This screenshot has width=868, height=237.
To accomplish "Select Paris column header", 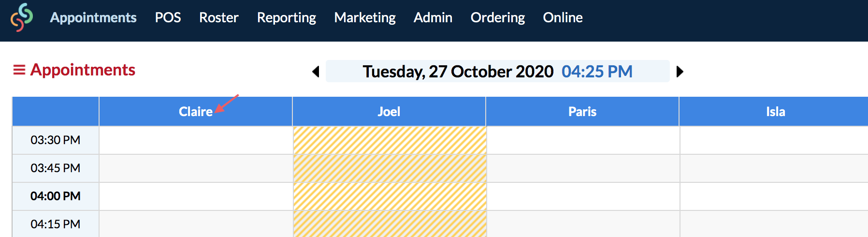I will [x=582, y=112].
